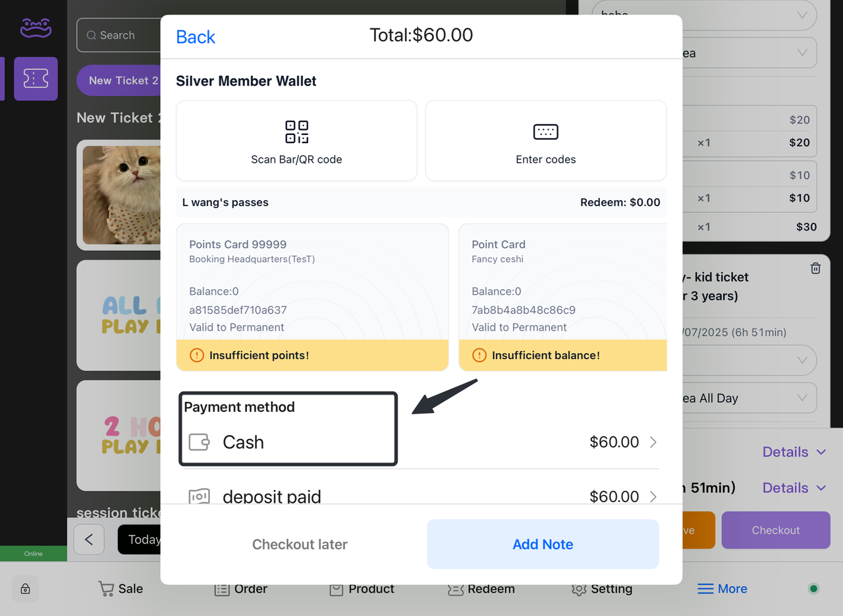Click the trash icon on kid ticket
The height and width of the screenshot is (616, 843).
pyautogui.click(x=815, y=268)
